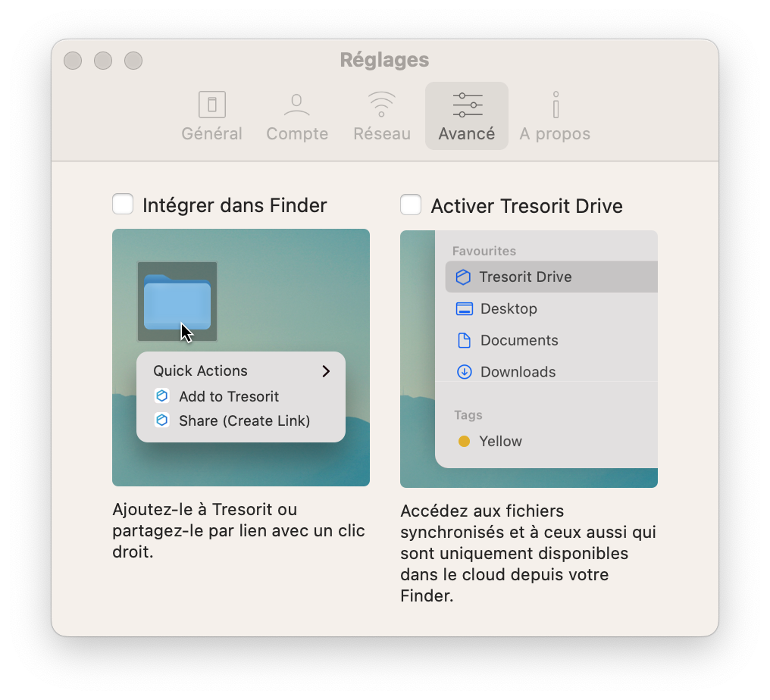
Task: Click the Desktop icon in Favourites list
Action: (x=464, y=308)
